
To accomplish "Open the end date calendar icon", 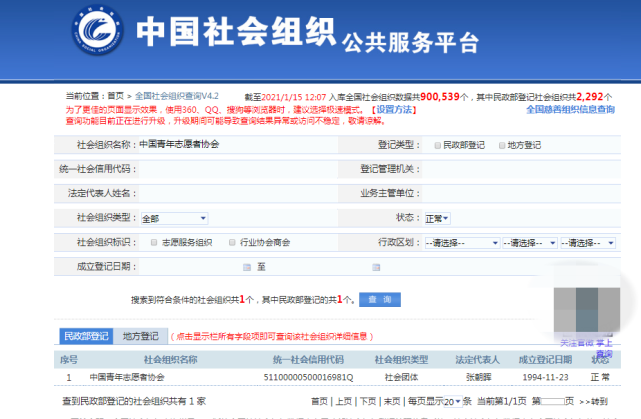I will [x=376, y=267].
